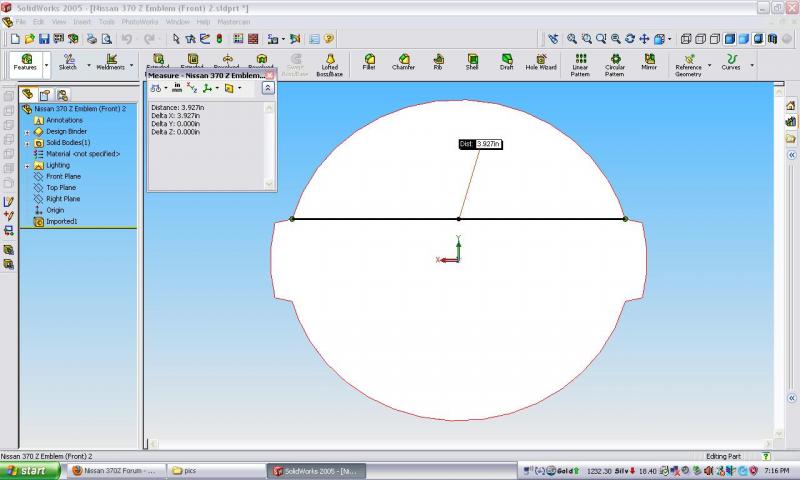Open the Weldments toolbar dropdown arrow
Image resolution: width=800 pixels, height=480 pixels.
click(x=132, y=65)
